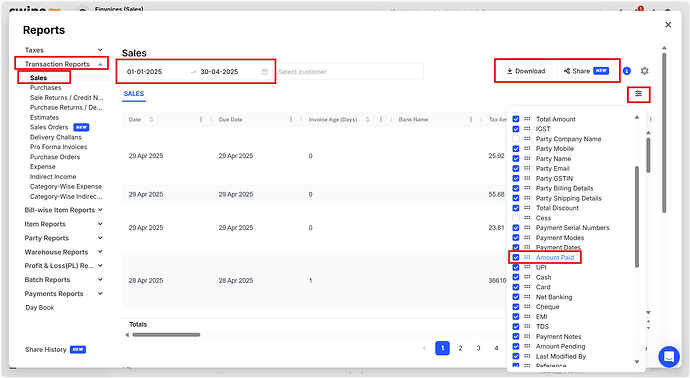The image size is (690, 378).
Task: Go to page 2
Action: [460, 348]
